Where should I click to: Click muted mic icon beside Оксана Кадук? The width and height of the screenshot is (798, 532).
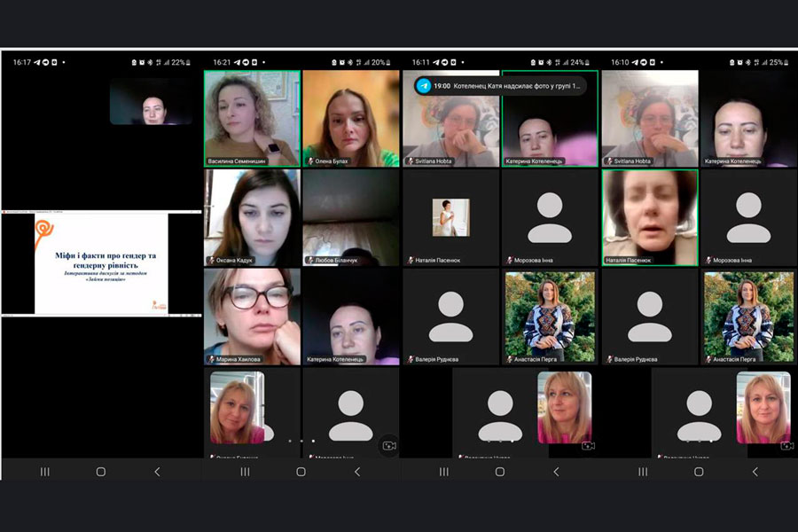pyautogui.click(x=211, y=260)
